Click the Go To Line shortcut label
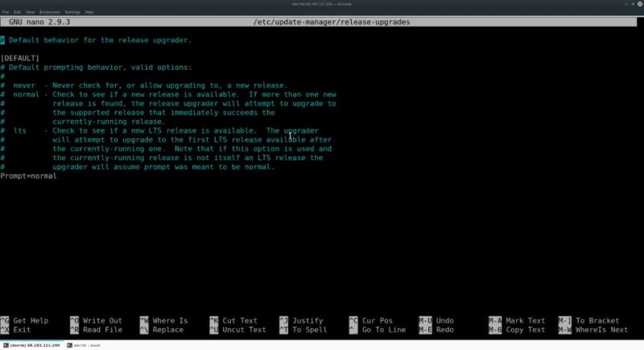This screenshot has height=350, width=644. (378, 330)
